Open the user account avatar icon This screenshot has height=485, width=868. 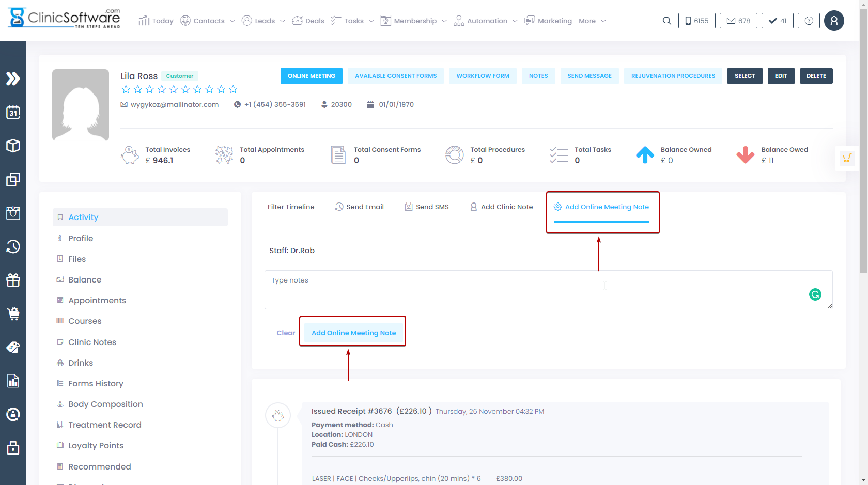click(834, 21)
